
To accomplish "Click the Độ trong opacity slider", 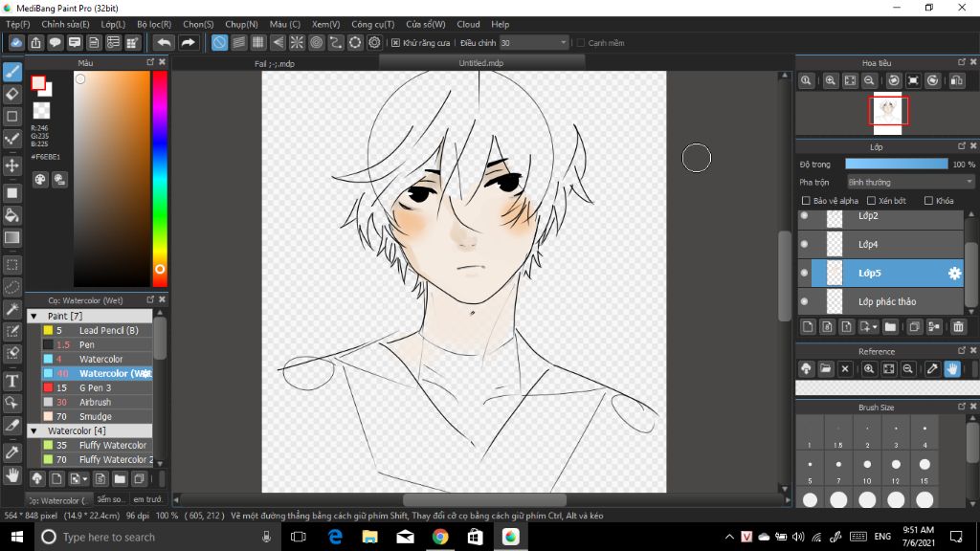I will (x=896, y=164).
